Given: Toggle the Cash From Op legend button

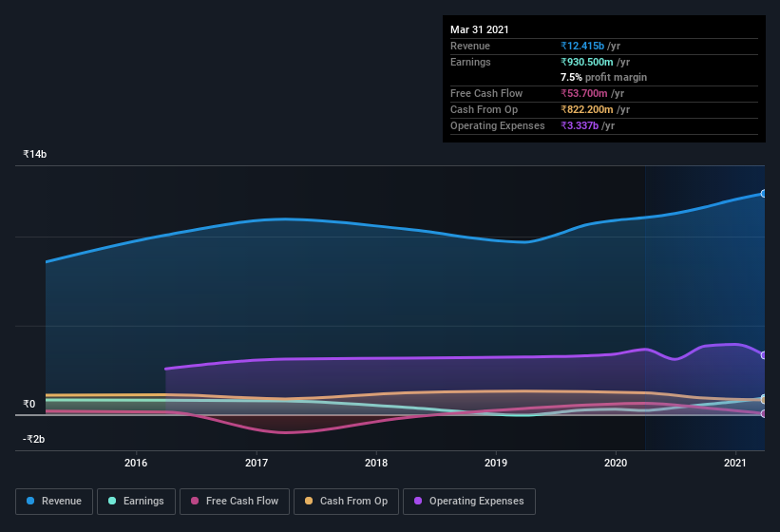Looking at the screenshot, I should (x=346, y=502).
